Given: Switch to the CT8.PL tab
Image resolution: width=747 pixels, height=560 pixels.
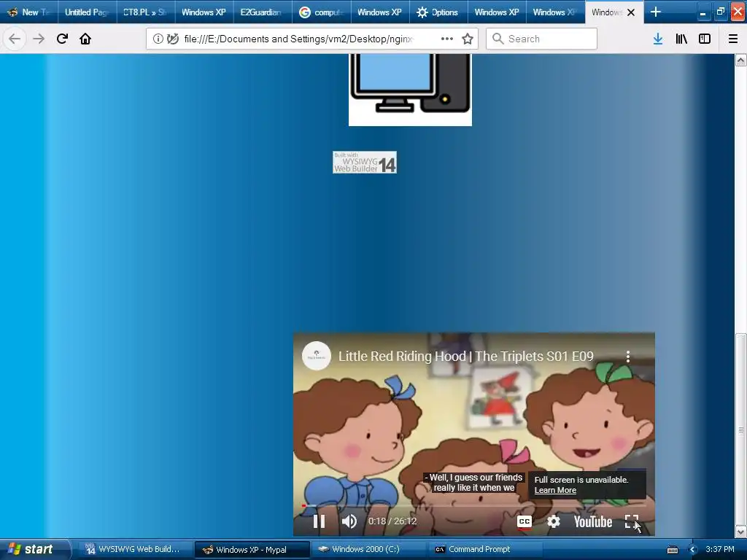Looking at the screenshot, I should click(x=145, y=12).
